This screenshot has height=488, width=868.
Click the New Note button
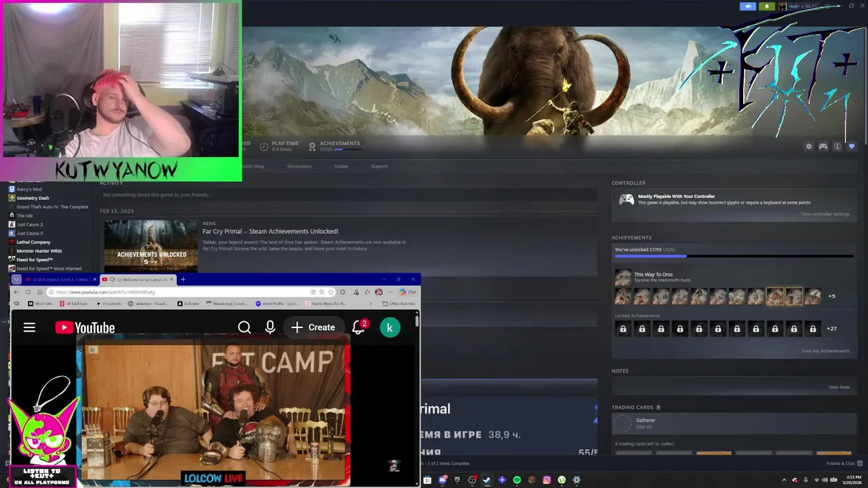[839, 387]
